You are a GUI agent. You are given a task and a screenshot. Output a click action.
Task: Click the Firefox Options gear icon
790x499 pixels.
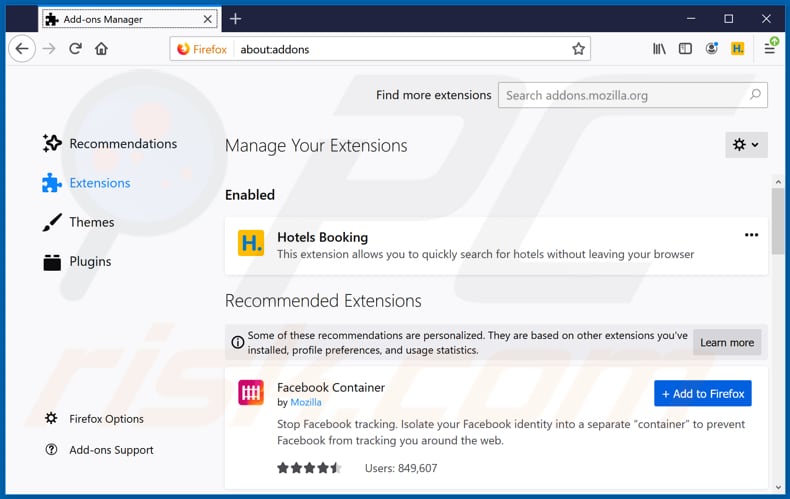(x=51, y=418)
